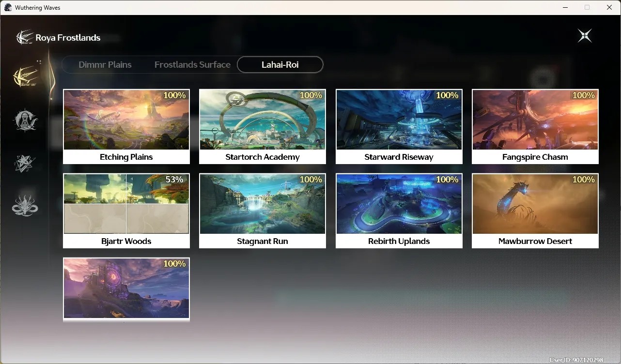Image resolution: width=621 pixels, height=364 pixels.
Task: Open the Bjartr Woods area thumbnail
Action: click(x=126, y=204)
